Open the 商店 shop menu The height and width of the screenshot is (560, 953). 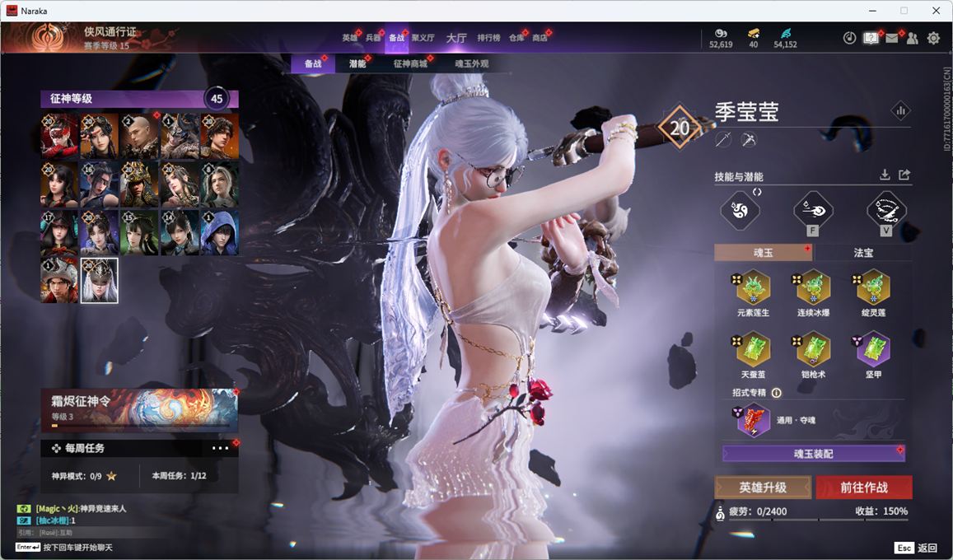(x=540, y=38)
